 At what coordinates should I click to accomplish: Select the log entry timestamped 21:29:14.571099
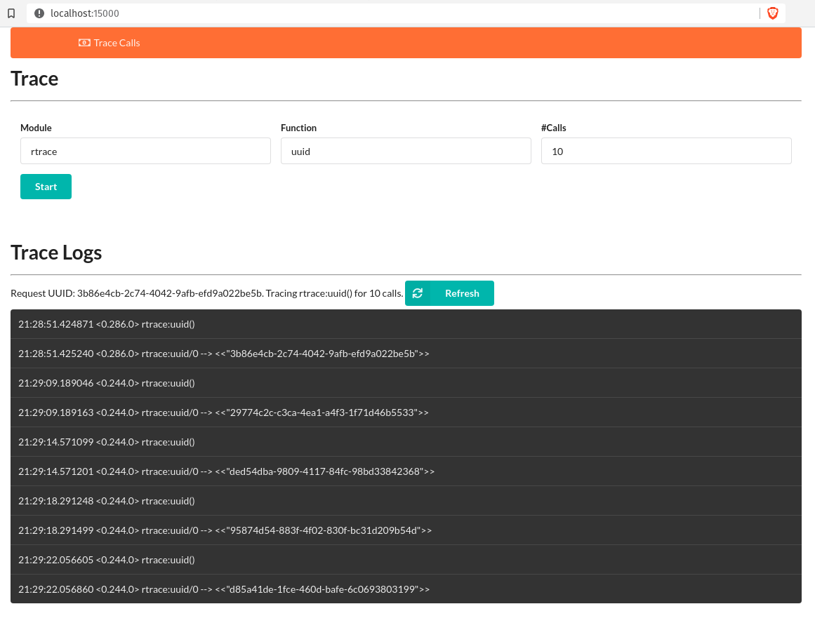coord(406,441)
